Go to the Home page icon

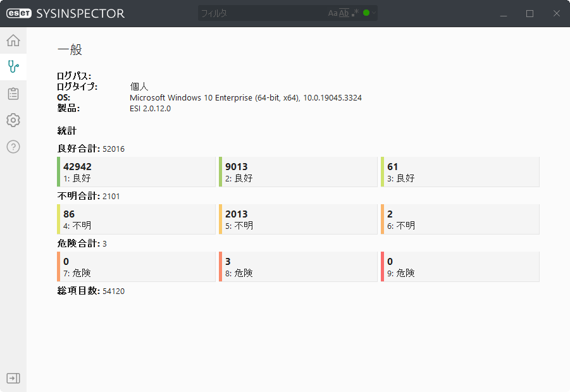pyautogui.click(x=13, y=40)
